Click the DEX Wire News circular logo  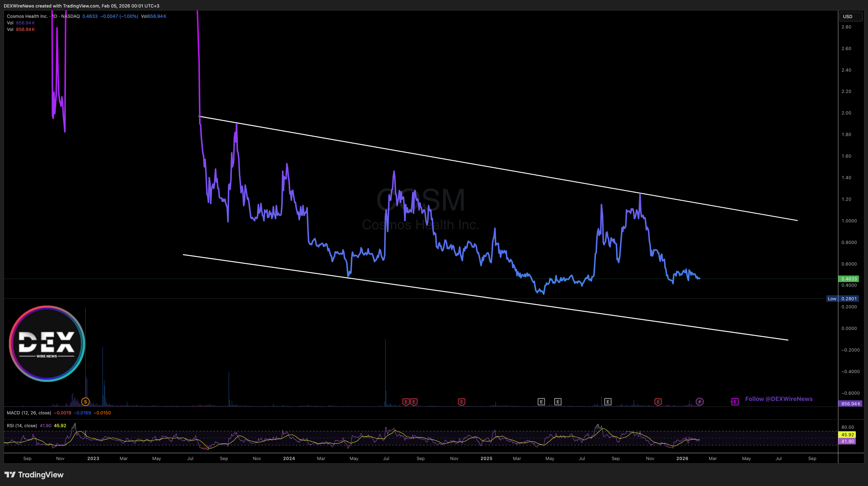point(47,344)
